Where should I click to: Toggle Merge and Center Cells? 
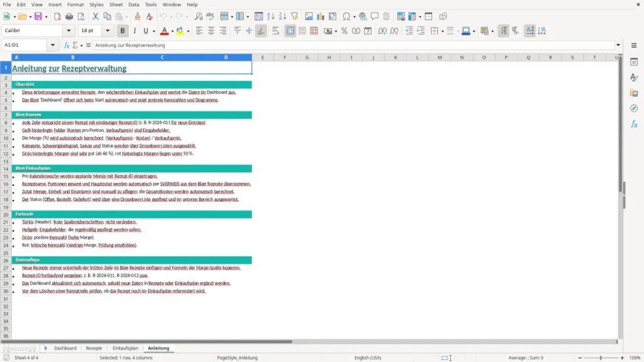coord(290,31)
